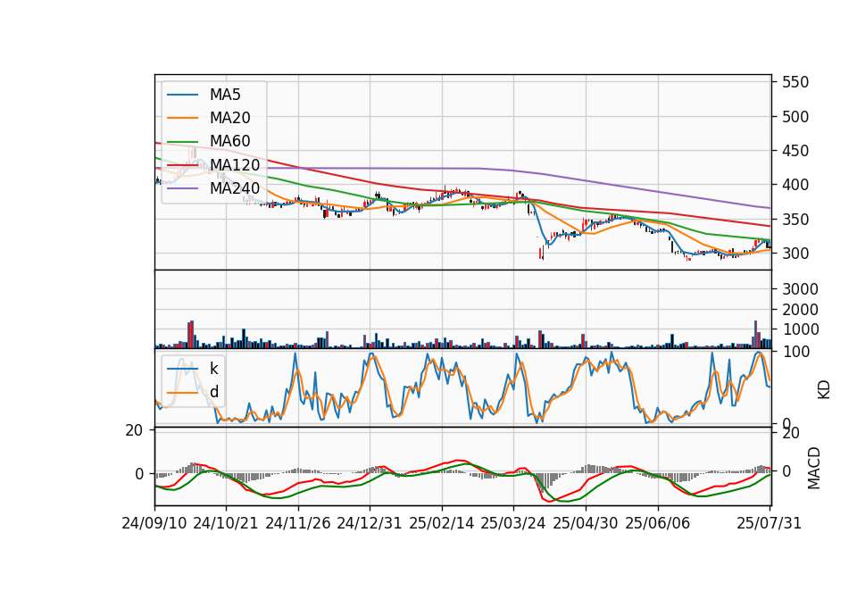Screen dimensions: 857x616
Task: Click the 25/06/06 date tick label
Action: (658, 523)
